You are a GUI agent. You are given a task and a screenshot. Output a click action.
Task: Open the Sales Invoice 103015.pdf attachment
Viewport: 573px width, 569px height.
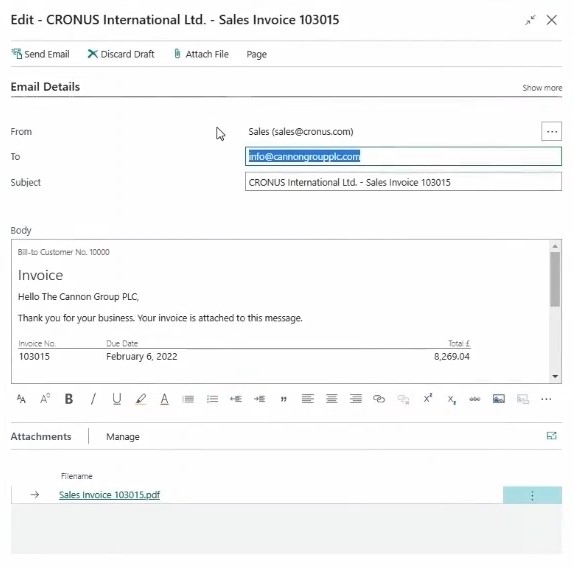[x=109, y=495]
